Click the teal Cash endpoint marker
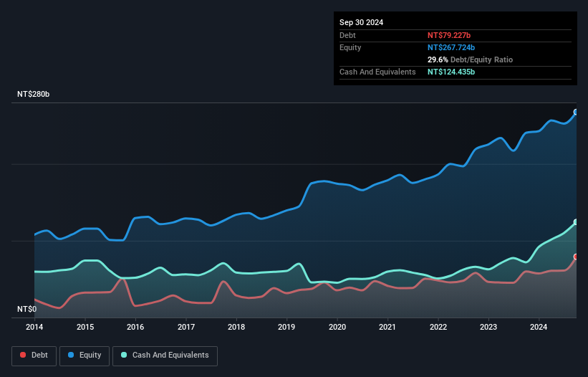 tap(576, 222)
